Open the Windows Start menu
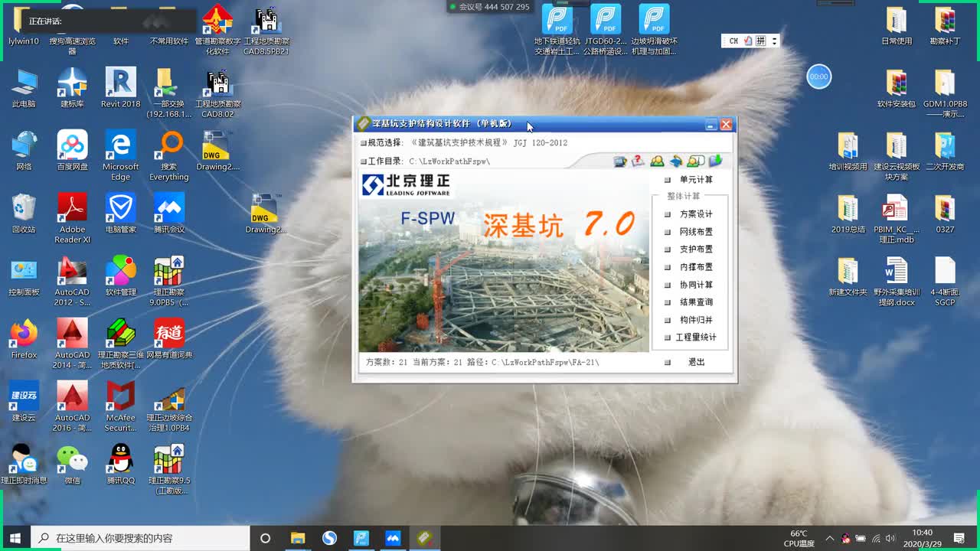Screen dimensions: 980x551 (15, 538)
